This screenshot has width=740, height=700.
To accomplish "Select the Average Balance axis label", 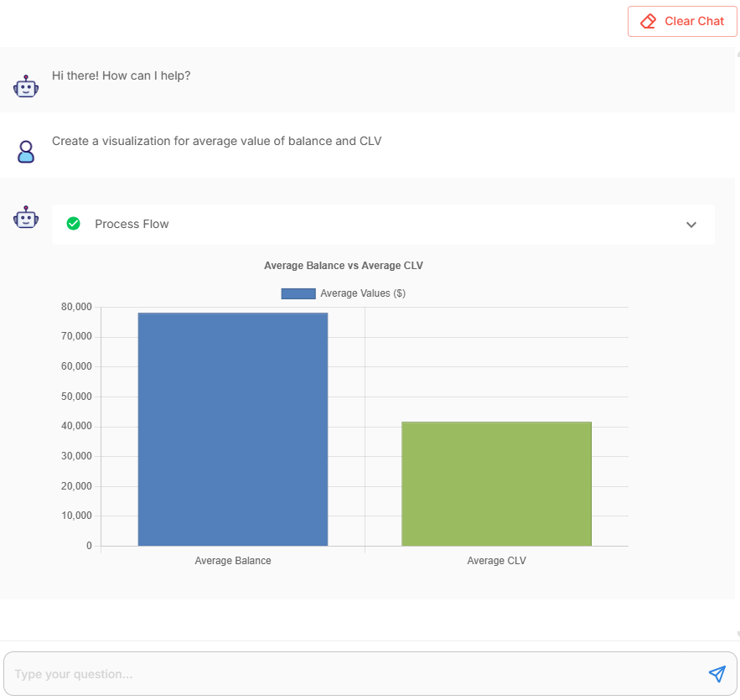I will click(233, 560).
